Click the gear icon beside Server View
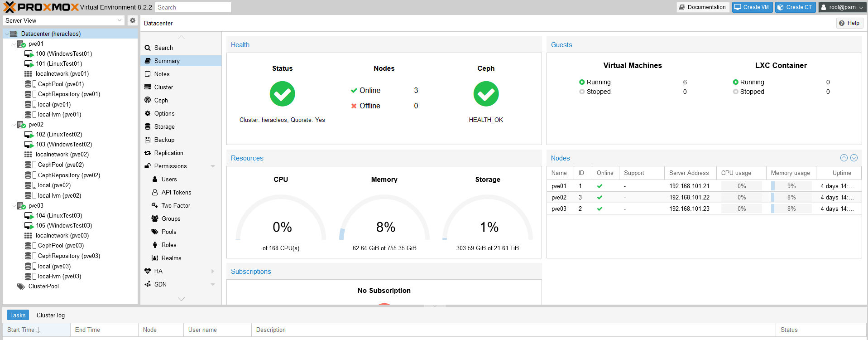 point(132,20)
